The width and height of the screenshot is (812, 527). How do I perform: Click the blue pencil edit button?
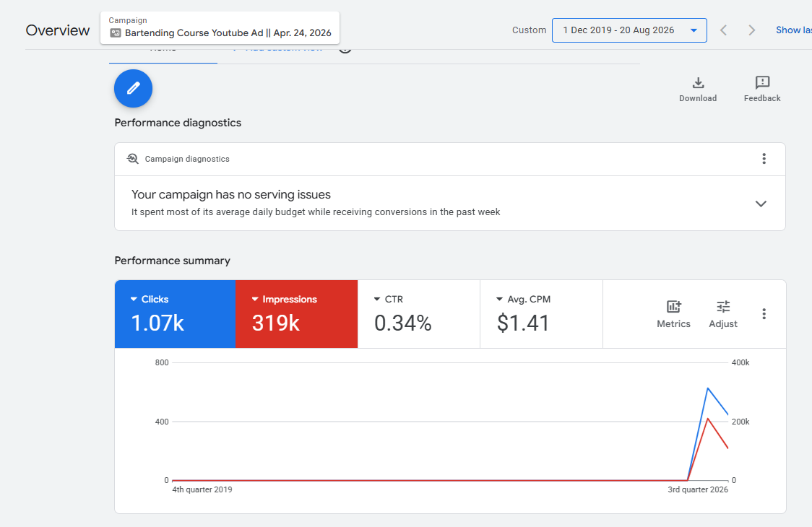tap(133, 89)
